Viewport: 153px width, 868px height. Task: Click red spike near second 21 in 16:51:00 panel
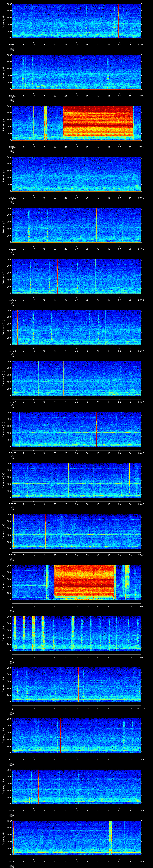(57, 276)
